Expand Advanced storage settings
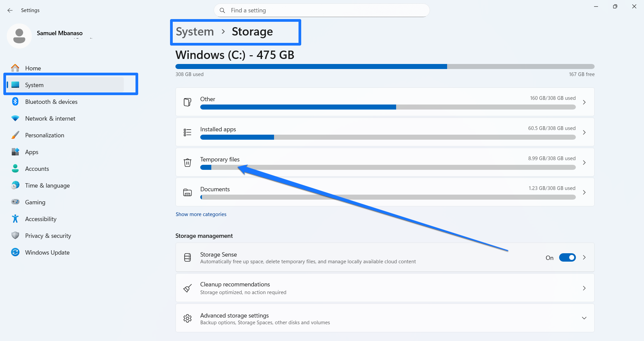The height and width of the screenshot is (341, 644). click(x=584, y=318)
